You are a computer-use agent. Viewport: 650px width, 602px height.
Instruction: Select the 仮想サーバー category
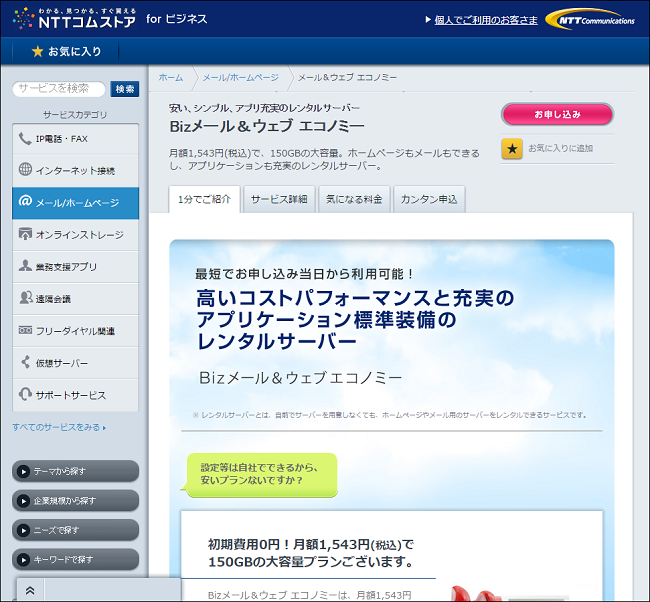click(75, 363)
